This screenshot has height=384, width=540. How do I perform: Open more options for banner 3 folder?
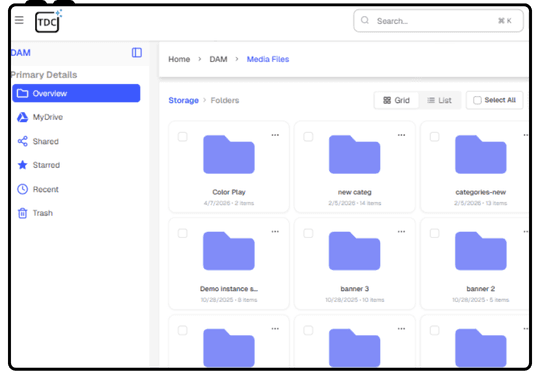click(x=402, y=231)
